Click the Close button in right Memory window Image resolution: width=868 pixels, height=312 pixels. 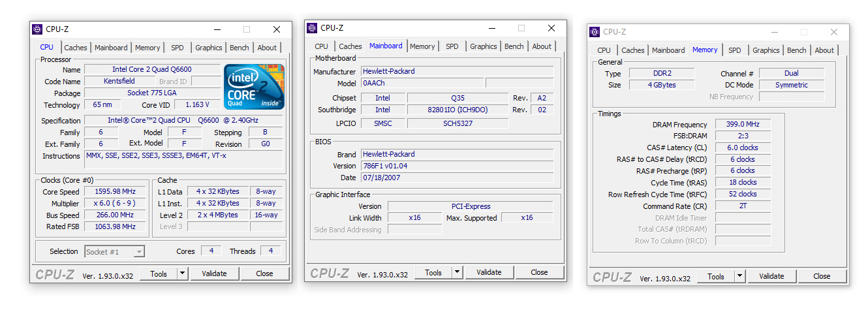point(822,277)
